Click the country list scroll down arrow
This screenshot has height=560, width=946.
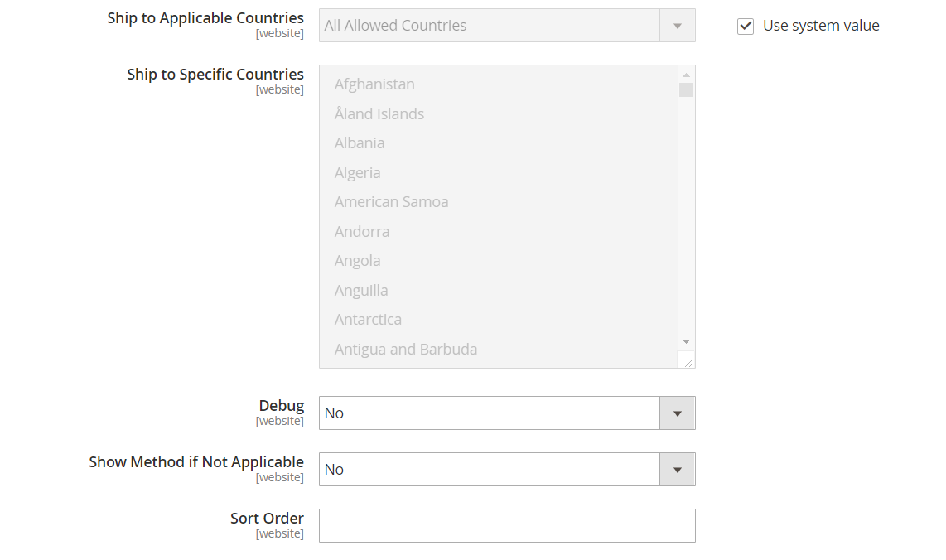pos(686,341)
